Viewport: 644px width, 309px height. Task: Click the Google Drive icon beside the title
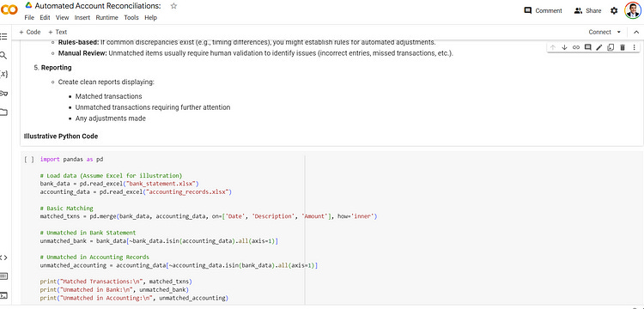pos(28,5)
